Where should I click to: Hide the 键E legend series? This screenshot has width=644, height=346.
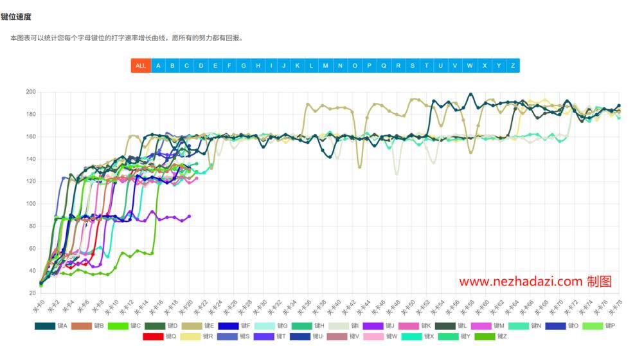click(x=197, y=325)
